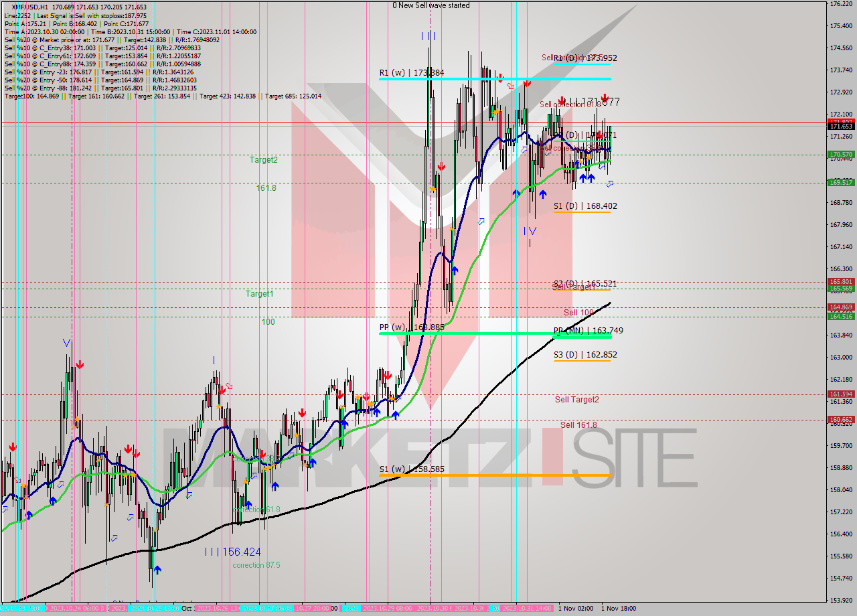
Task: Click the green 170.570 price tag
Action: [841, 154]
